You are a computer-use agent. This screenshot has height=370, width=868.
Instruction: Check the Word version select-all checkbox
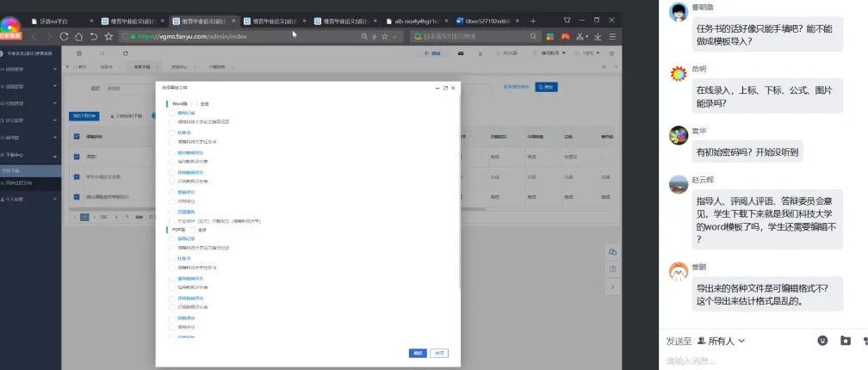pos(196,103)
